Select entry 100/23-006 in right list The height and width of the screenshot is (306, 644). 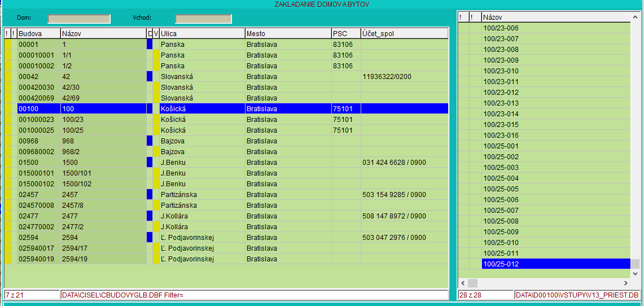pyautogui.click(x=556, y=28)
